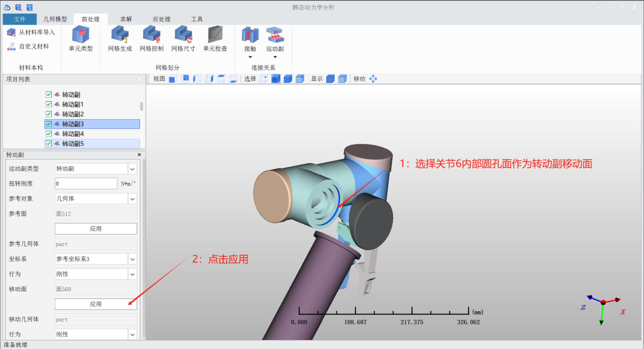Click the 参考面 field showing 面512

click(x=95, y=214)
